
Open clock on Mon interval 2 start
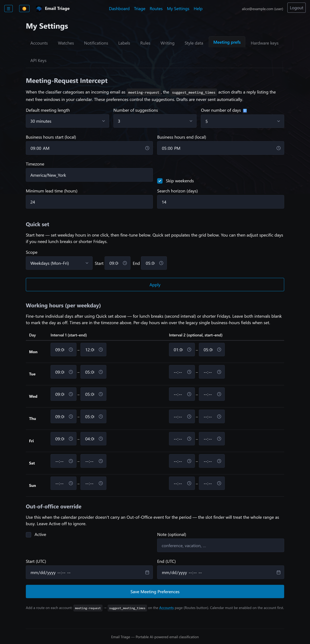pyautogui.click(x=189, y=350)
